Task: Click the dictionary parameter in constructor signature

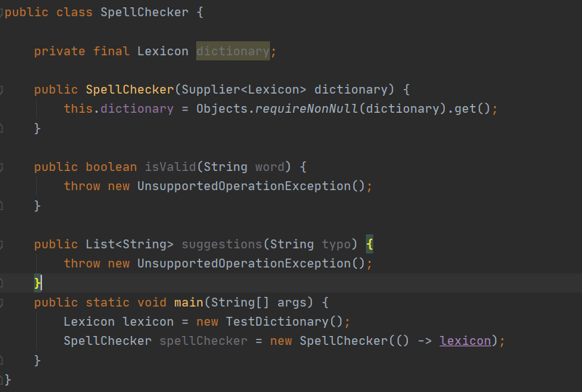Action: (350, 90)
